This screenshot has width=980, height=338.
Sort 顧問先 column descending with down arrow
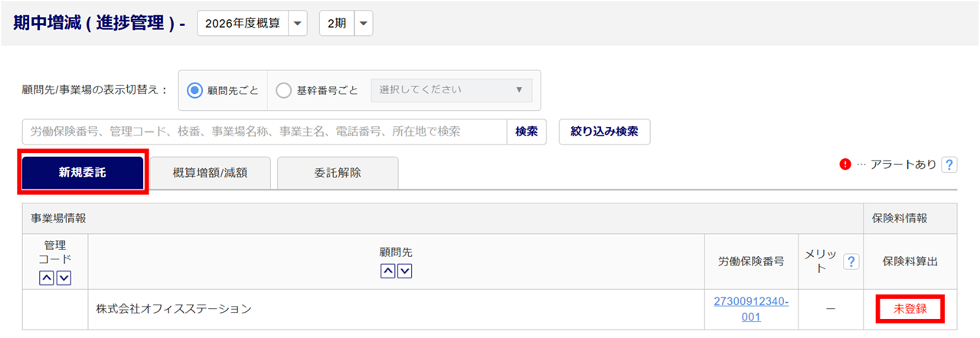point(404,270)
